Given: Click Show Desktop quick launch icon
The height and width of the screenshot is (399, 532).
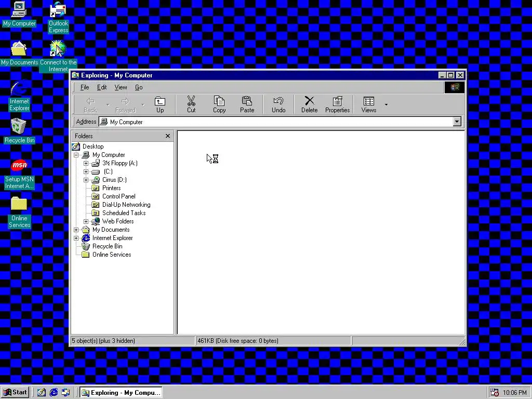Looking at the screenshot, I should tap(42, 393).
